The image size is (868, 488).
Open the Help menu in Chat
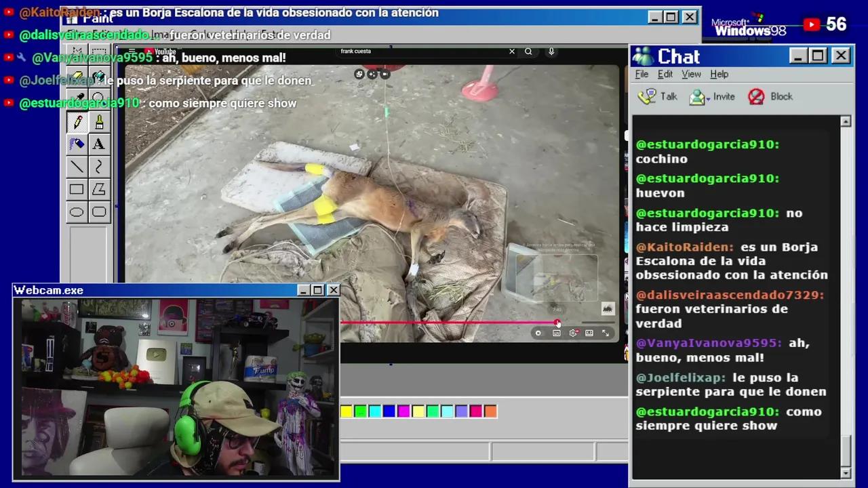tap(719, 75)
